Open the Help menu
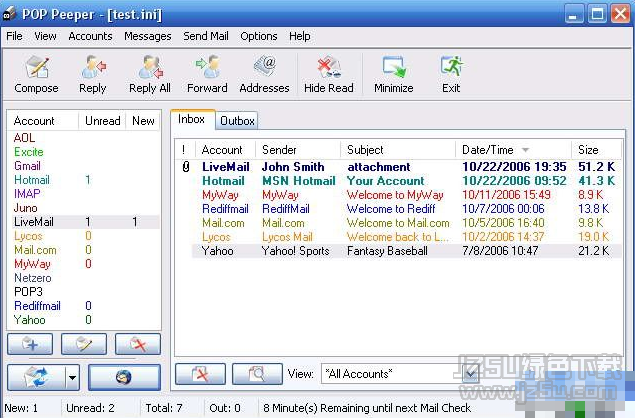This screenshot has height=418, width=635. click(300, 36)
